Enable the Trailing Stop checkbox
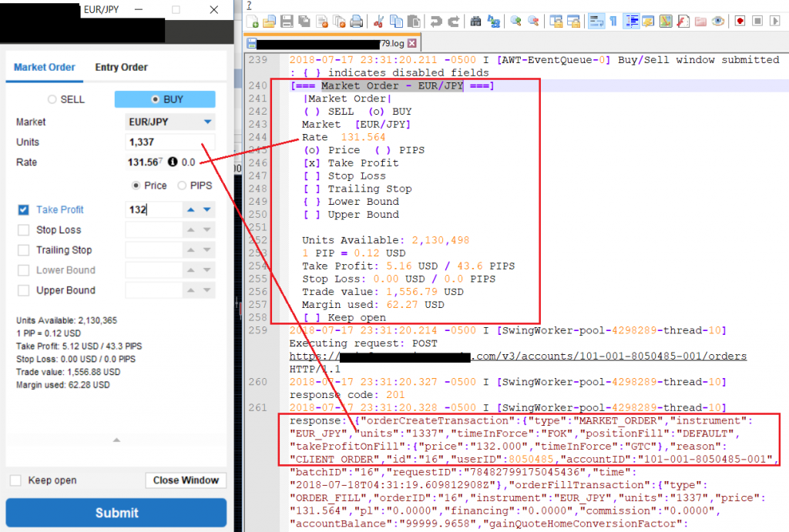Screen dimensions: 789x532 (x=23, y=250)
